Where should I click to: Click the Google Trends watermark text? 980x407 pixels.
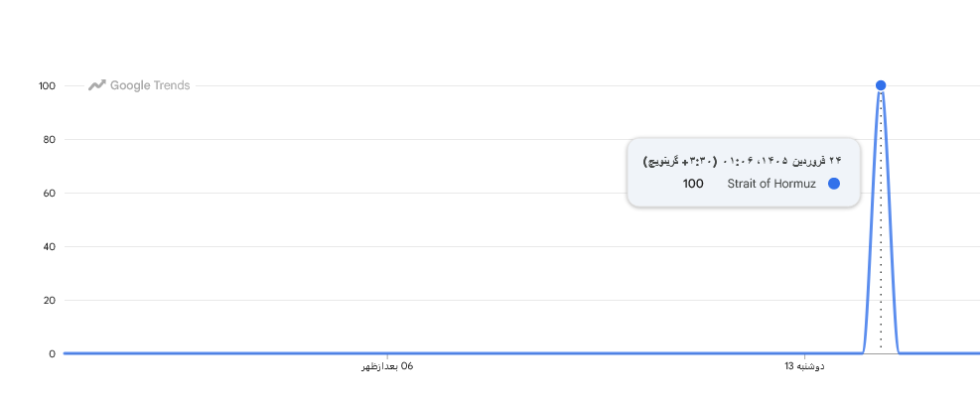click(x=150, y=85)
